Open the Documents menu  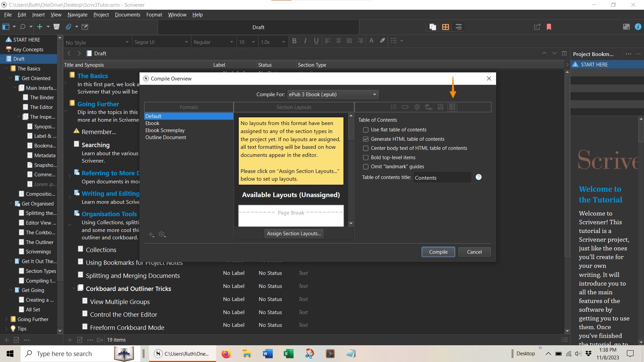pyautogui.click(x=127, y=15)
